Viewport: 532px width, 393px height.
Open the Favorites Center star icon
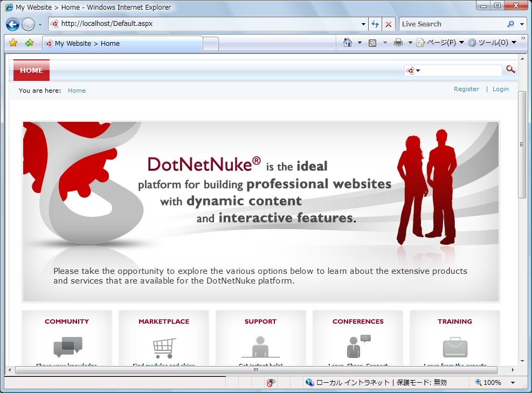click(13, 43)
